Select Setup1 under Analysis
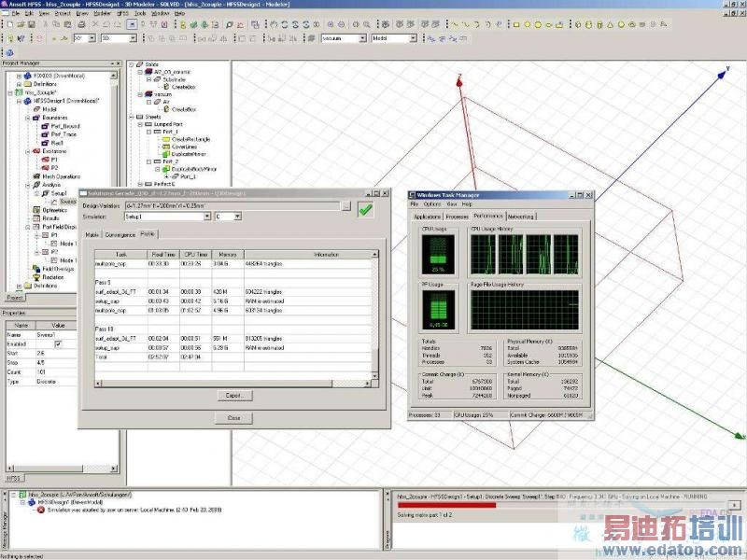The height and width of the screenshot is (560, 747). click(x=59, y=193)
